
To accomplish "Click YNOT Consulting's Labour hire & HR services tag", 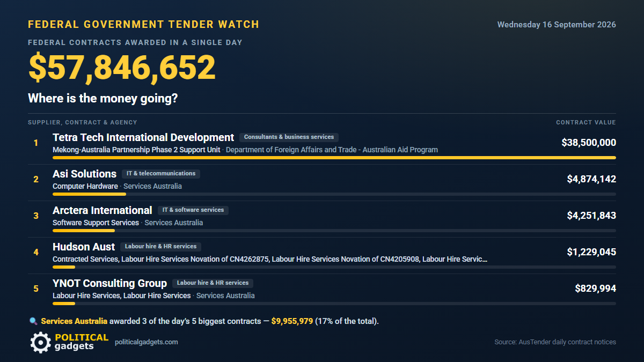I will [x=213, y=283].
